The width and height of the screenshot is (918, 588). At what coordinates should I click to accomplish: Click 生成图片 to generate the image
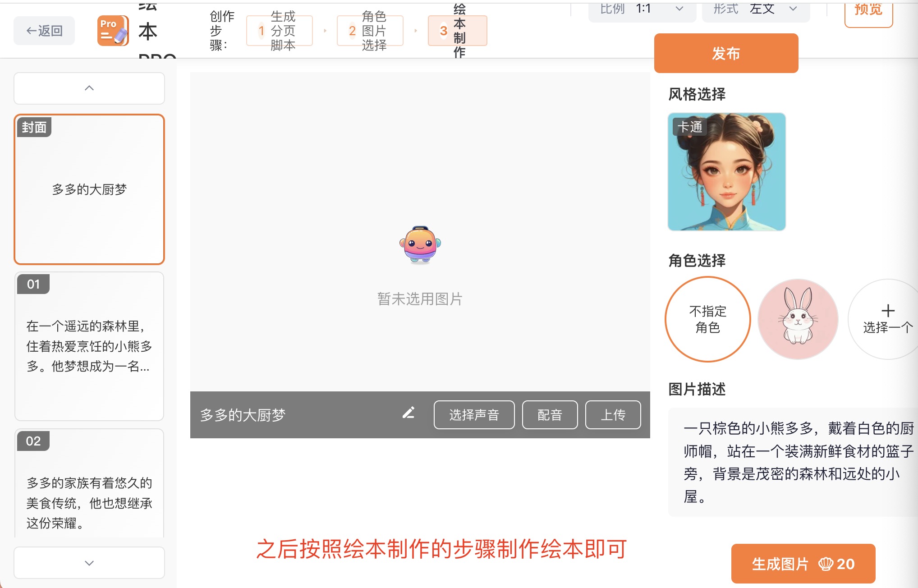(x=803, y=564)
